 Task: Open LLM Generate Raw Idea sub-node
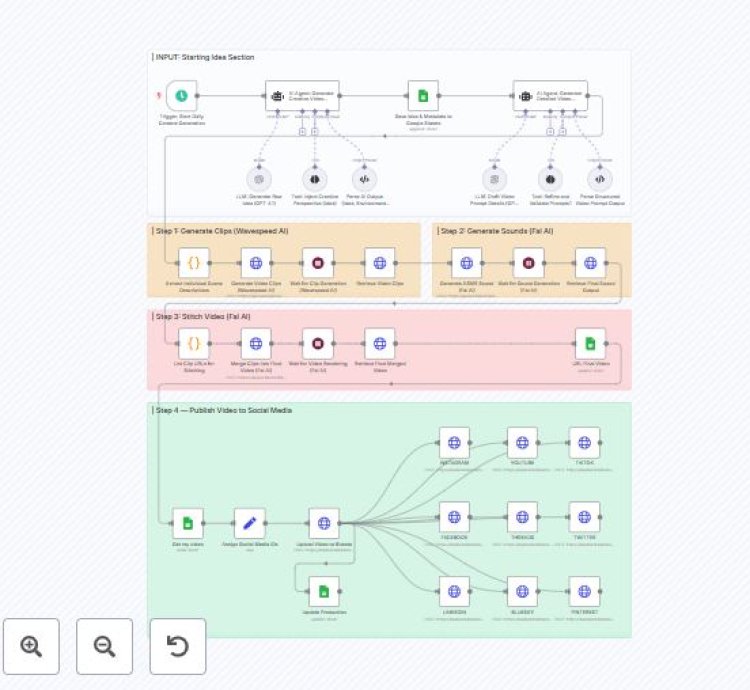coord(259,179)
